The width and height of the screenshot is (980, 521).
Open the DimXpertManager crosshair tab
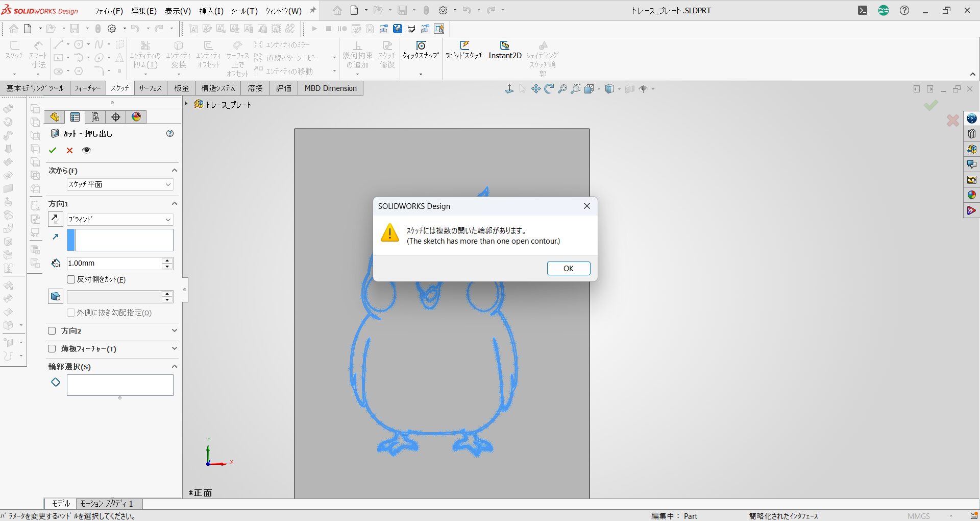[116, 117]
